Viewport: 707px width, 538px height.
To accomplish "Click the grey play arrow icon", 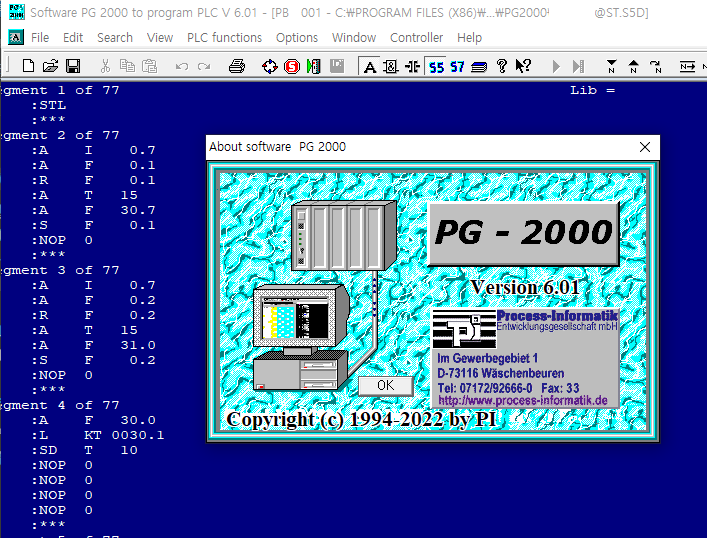I will (556, 67).
